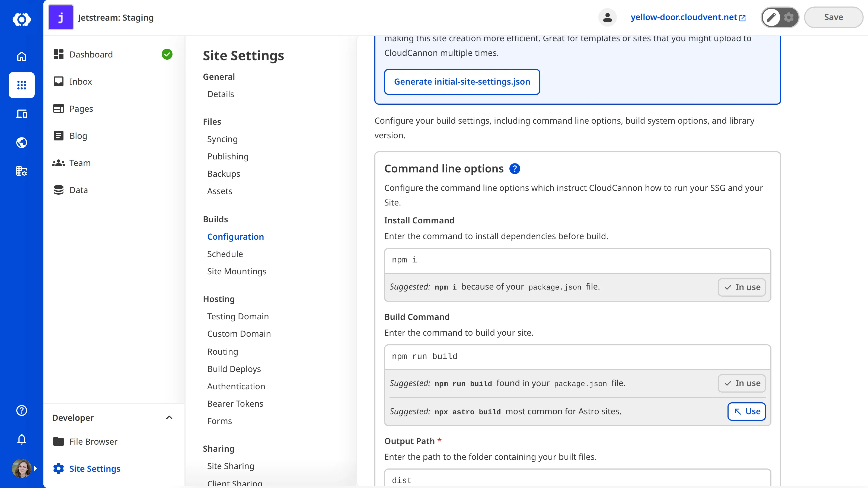Open the Routing settings page
Viewport: 868px width, 488px height.
tap(223, 352)
